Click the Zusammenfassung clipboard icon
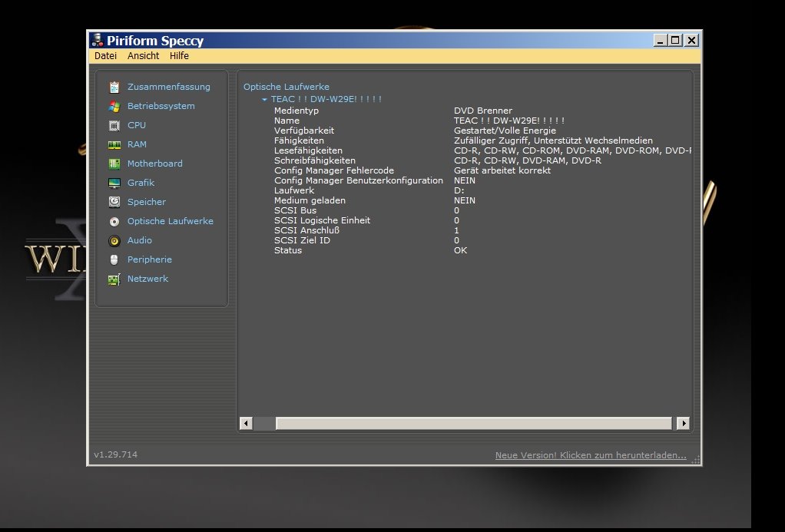The height and width of the screenshot is (532, 785). click(114, 87)
